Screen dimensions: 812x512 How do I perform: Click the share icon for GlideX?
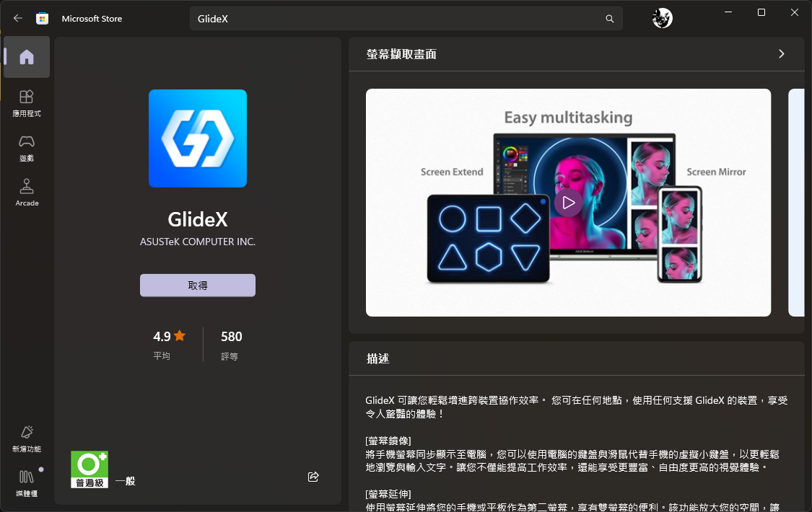click(313, 477)
